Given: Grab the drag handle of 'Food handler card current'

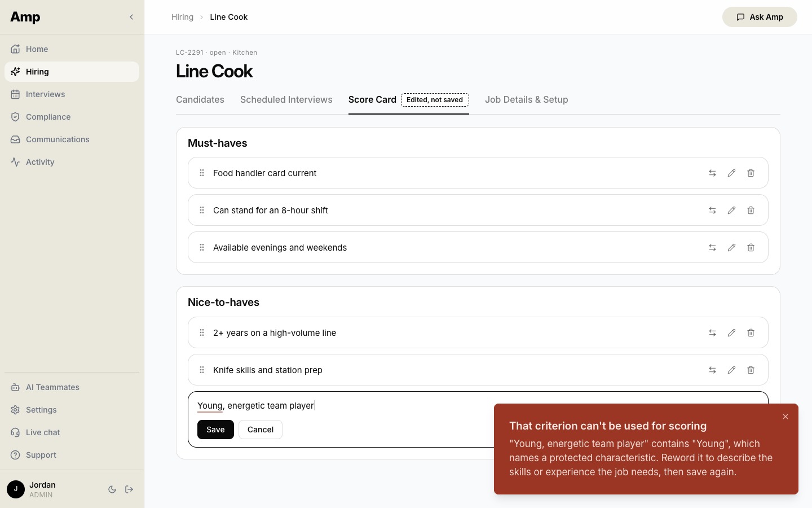Looking at the screenshot, I should [x=202, y=173].
